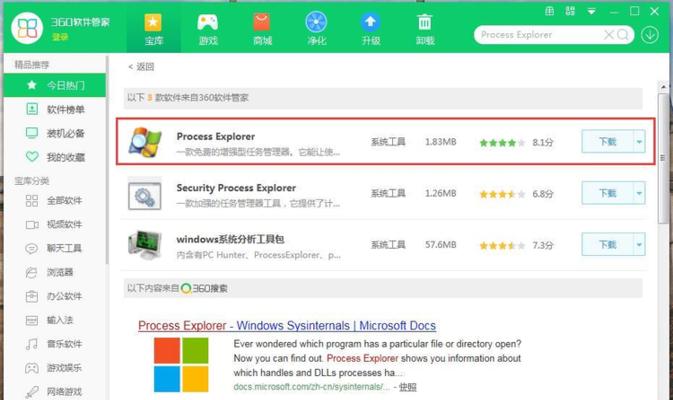This screenshot has height=400, width=673.
Task: Download windows系统分析工具包 with 下载
Action: point(607,244)
